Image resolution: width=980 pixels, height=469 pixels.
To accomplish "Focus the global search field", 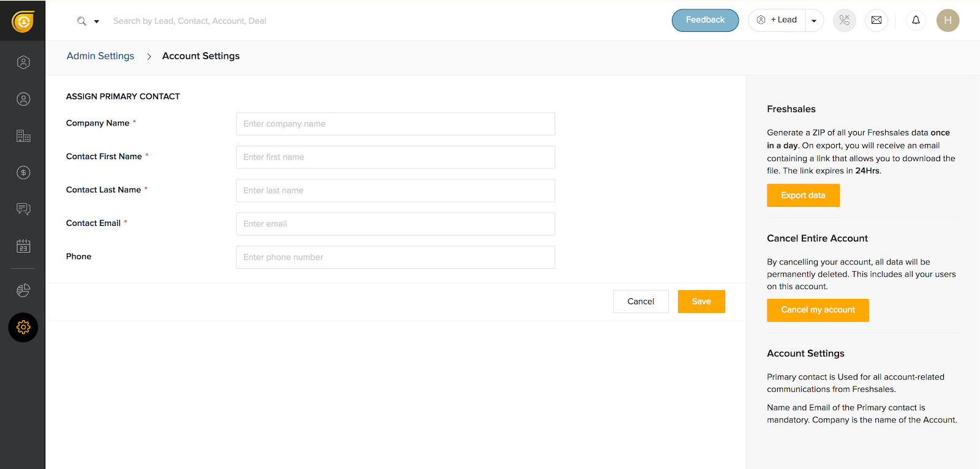I will click(x=190, y=21).
